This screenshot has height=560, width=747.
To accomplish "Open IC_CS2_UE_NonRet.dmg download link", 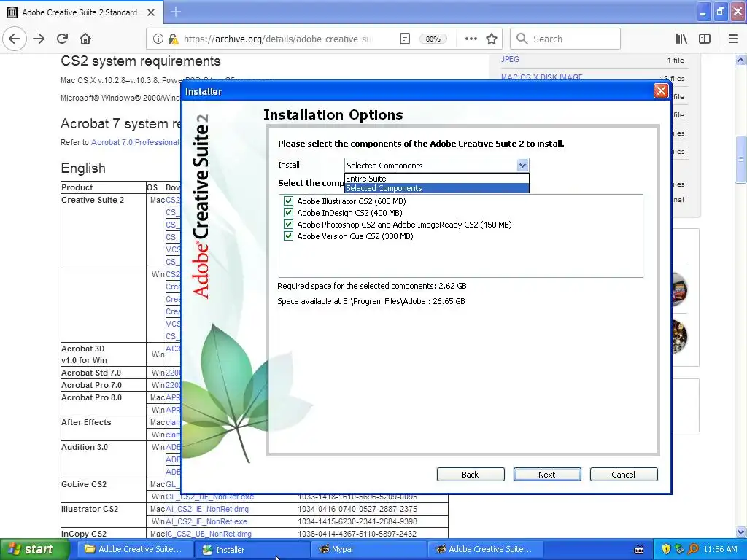I will click(x=209, y=534).
